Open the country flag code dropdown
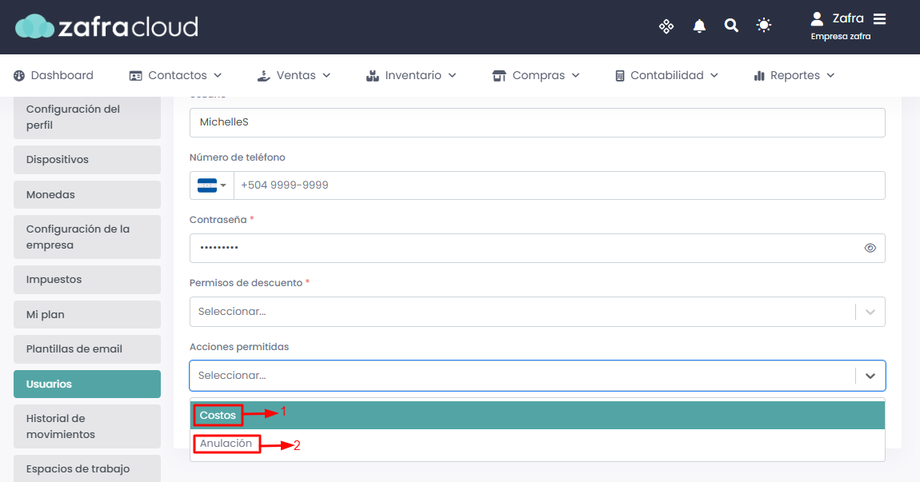The height and width of the screenshot is (482, 920). pyautogui.click(x=212, y=186)
